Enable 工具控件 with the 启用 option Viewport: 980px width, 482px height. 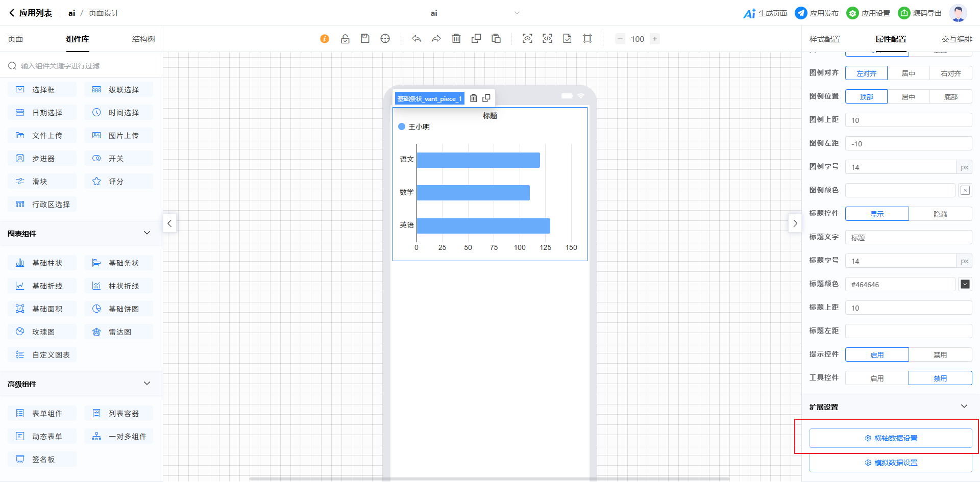pos(877,378)
